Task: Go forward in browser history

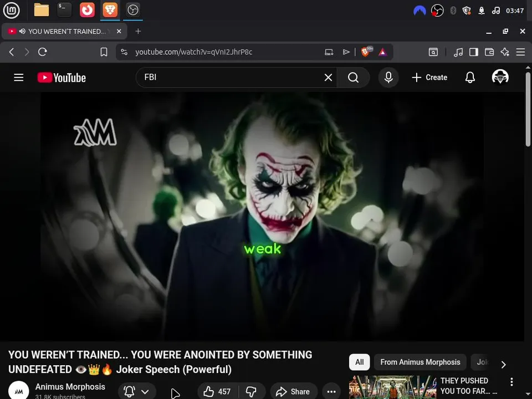Action: click(x=27, y=52)
